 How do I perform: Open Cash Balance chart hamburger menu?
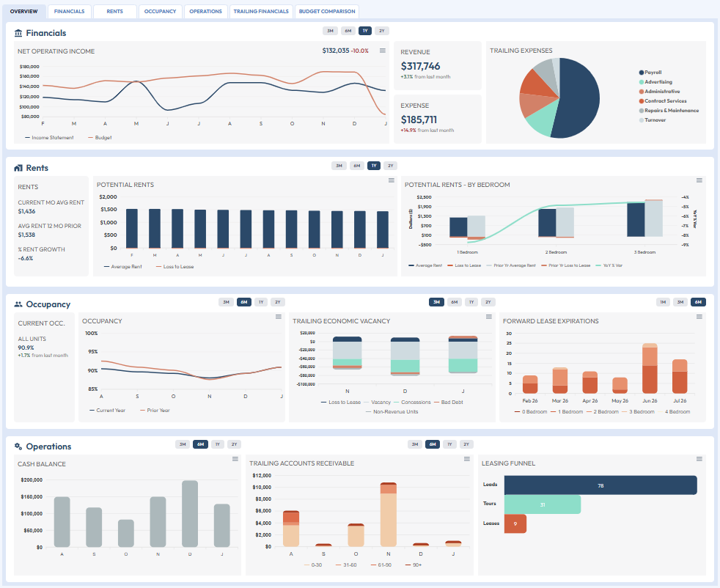(235, 459)
